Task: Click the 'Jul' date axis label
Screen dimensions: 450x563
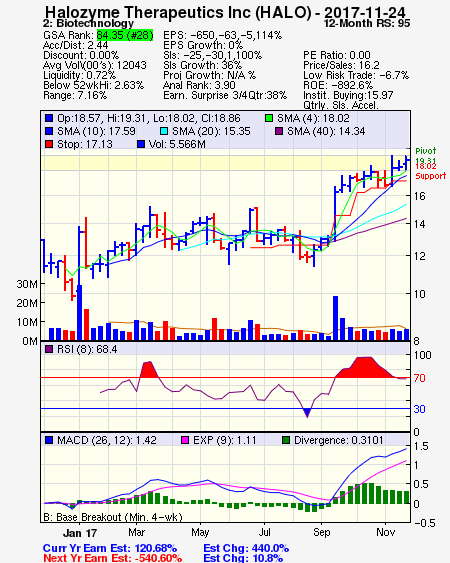Action: [x=265, y=532]
